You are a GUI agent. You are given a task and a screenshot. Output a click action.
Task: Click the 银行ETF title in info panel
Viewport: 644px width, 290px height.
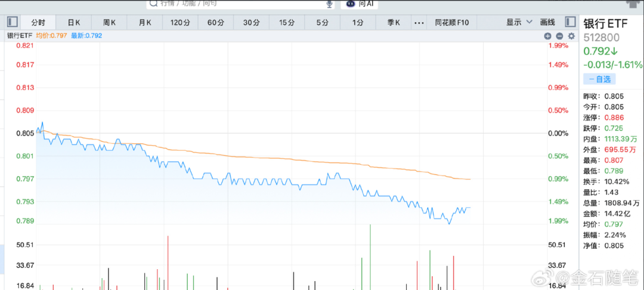(x=606, y=24)
